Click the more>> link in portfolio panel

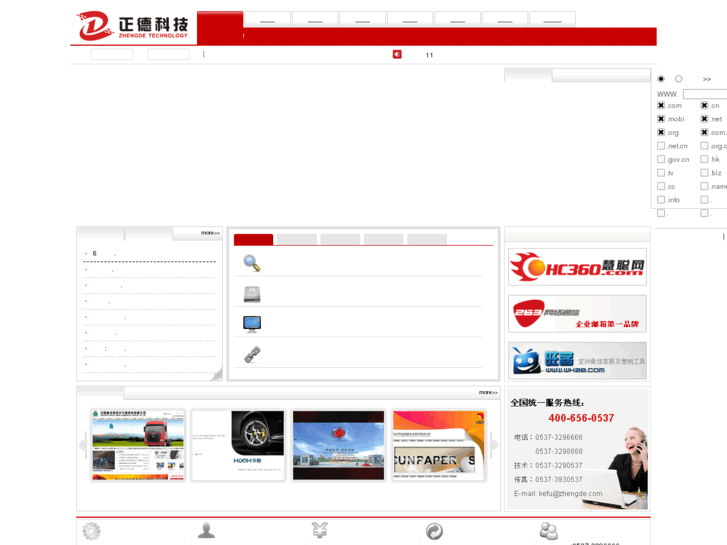pos(488,392)
